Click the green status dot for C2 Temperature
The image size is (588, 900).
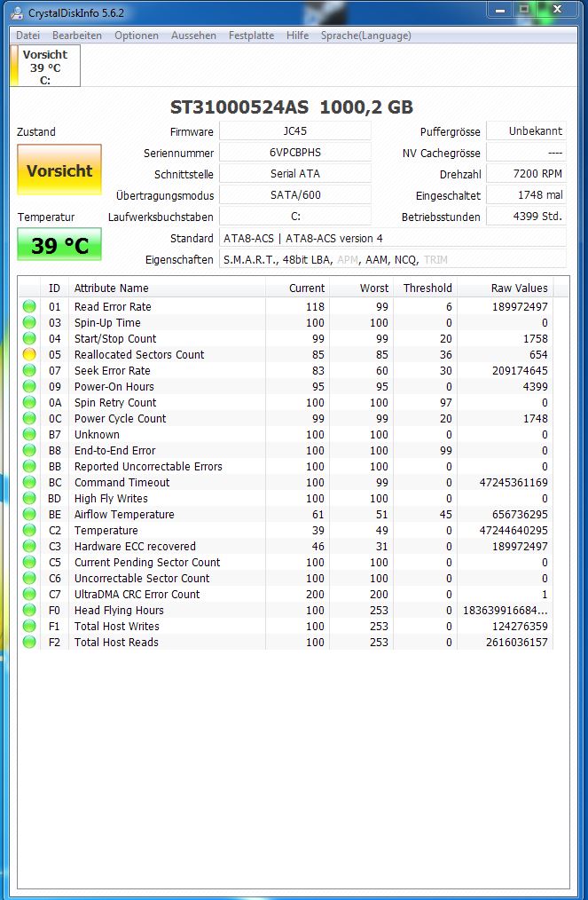(29, 531)
